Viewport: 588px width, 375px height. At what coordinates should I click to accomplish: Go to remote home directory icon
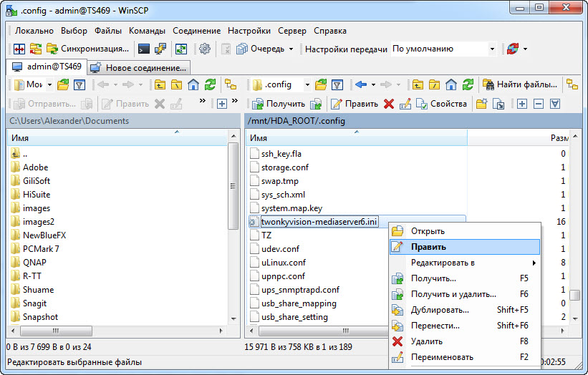pyautogui.click(x=451, y=84)
